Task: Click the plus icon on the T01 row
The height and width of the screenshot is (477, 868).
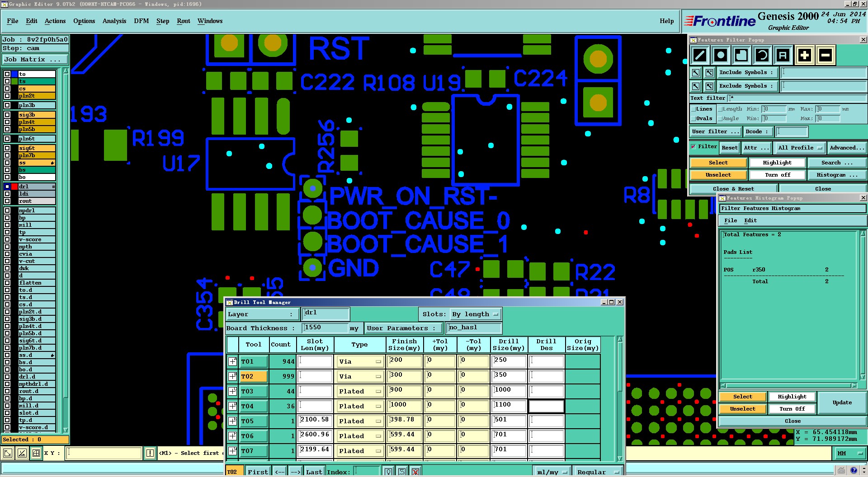Action: (232, 361)
